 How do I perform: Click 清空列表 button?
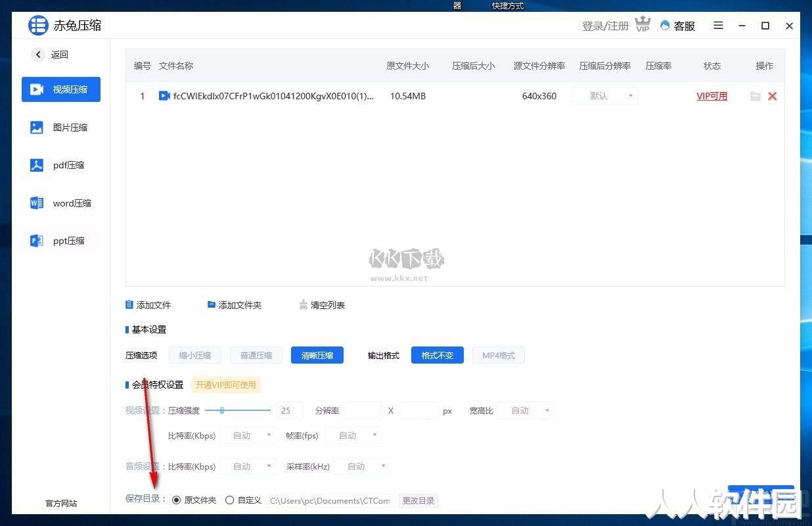coord(322,305)
